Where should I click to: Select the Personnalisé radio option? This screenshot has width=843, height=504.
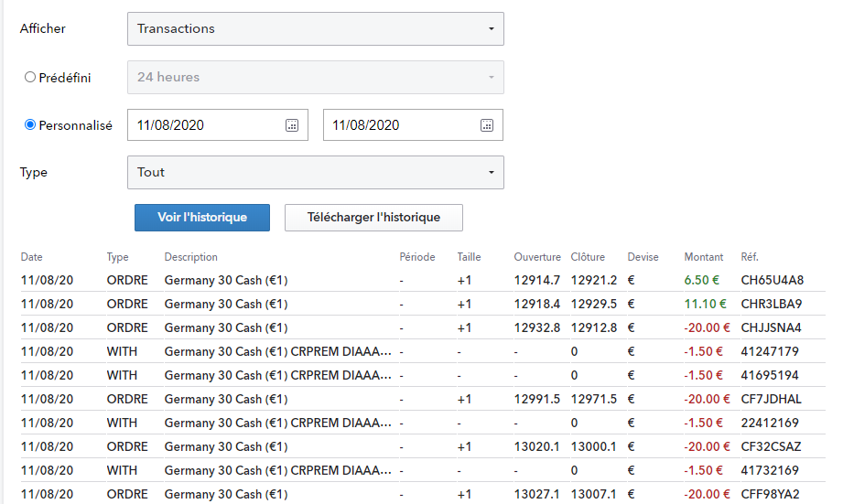30,125
